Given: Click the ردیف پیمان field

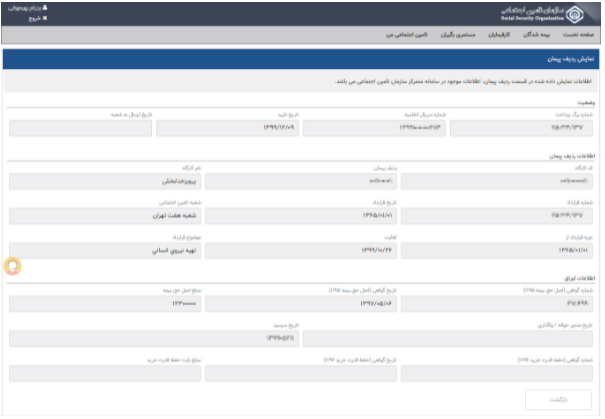Looking at the screenshot, I should pyautogui.click(x=301, y=181).
